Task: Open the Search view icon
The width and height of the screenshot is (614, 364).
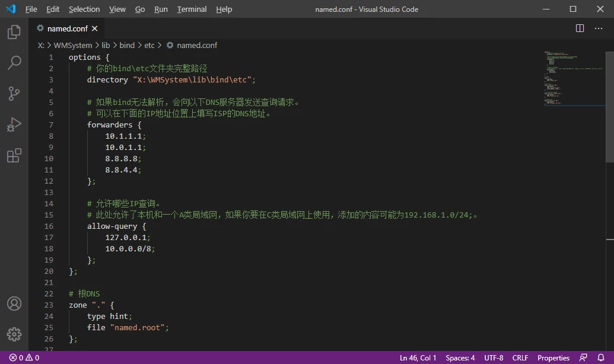Action: coord(14,63)
